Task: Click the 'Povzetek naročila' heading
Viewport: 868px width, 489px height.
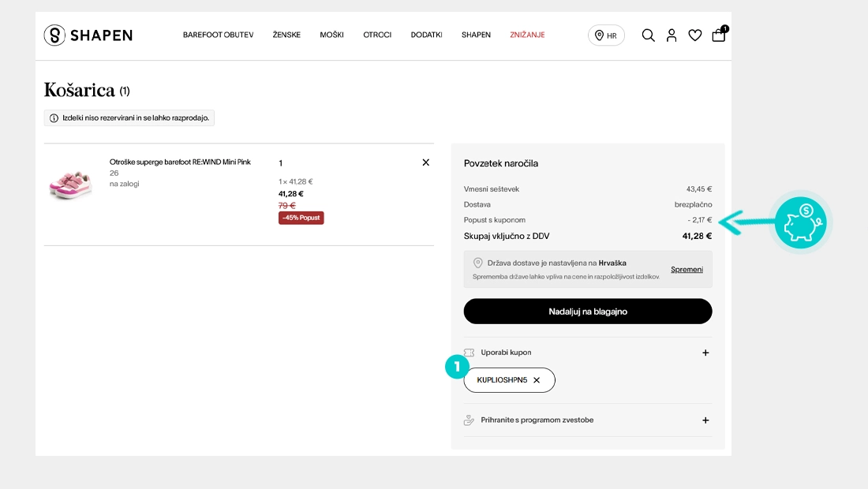Action: pos(501,163)
